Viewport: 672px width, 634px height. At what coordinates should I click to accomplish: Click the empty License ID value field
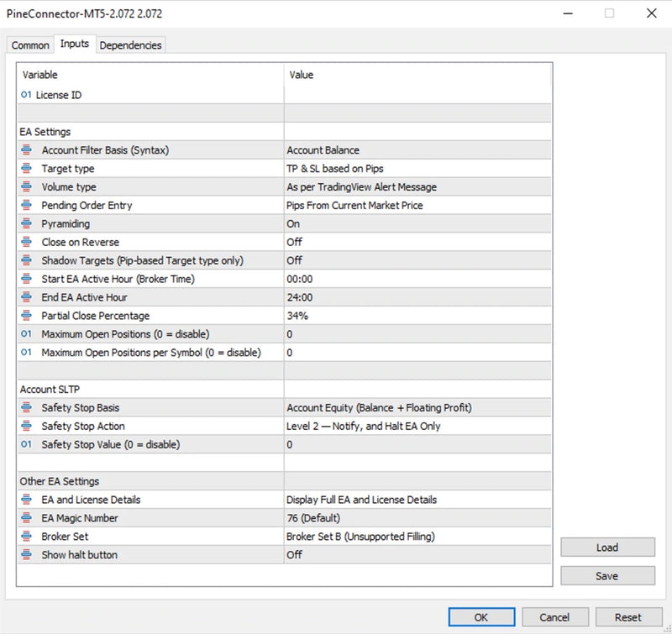click(x=417, y=95)
